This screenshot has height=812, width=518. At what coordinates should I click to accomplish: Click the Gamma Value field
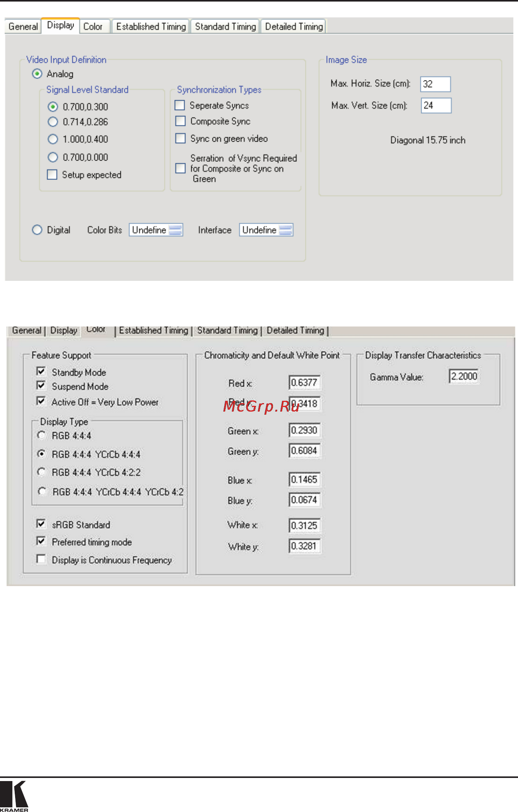464,376
